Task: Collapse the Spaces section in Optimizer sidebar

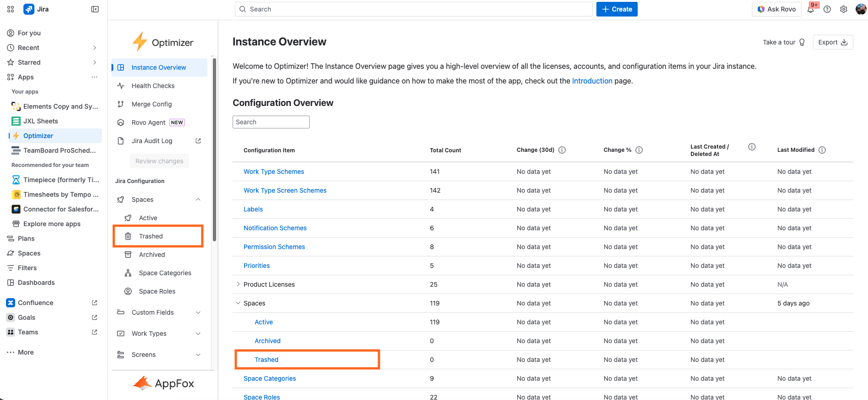Action: [x=198, y=200]
